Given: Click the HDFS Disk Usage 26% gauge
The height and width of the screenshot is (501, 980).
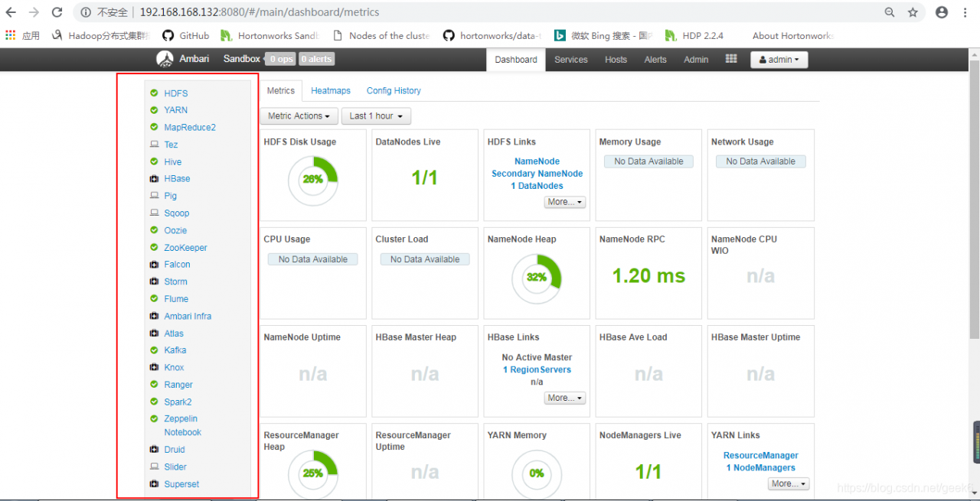Looking at the screenshot, I should click(x=312, y=179).
